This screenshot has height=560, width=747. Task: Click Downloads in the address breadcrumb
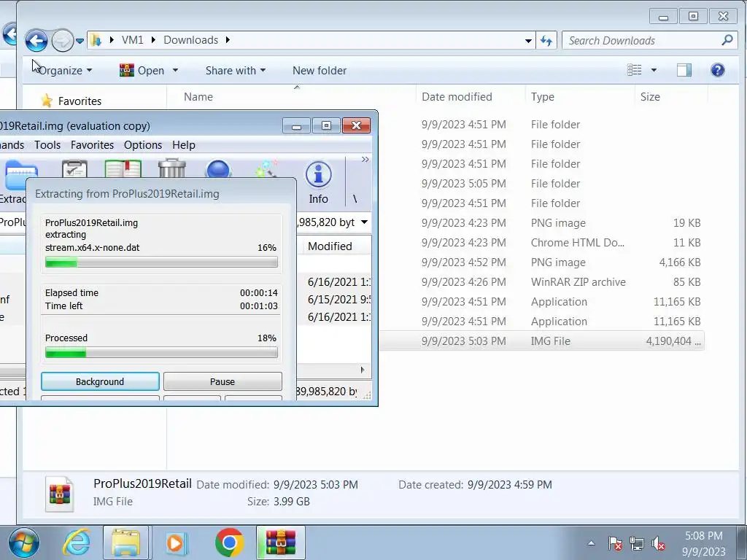(x=190, y=40)
